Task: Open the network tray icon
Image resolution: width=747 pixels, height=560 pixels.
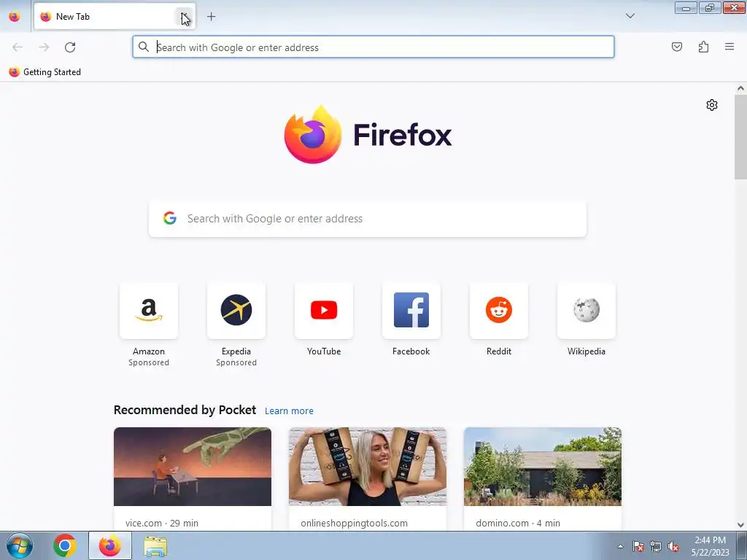Action: [656, 546]
